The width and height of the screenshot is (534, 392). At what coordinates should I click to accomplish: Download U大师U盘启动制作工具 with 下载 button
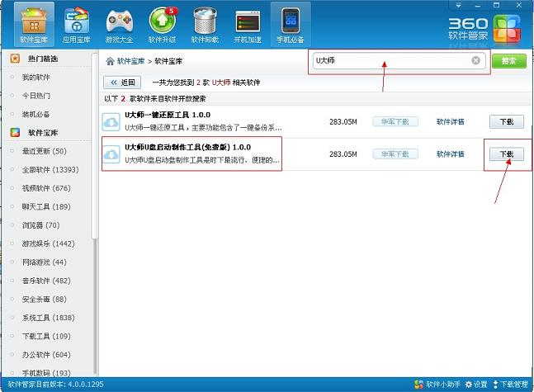[x=507, y=154]
